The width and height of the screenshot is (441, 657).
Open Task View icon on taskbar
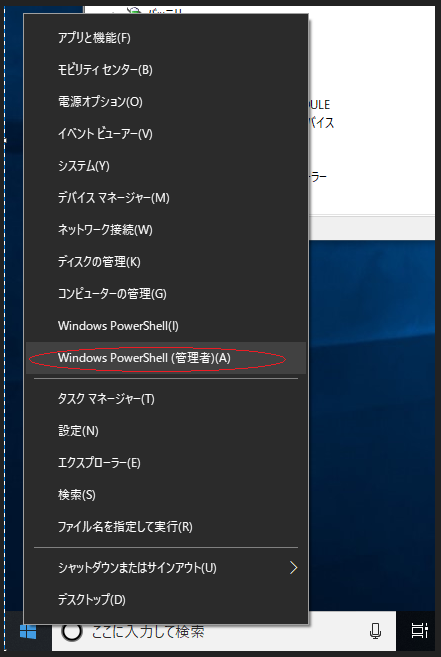[419, 631]
